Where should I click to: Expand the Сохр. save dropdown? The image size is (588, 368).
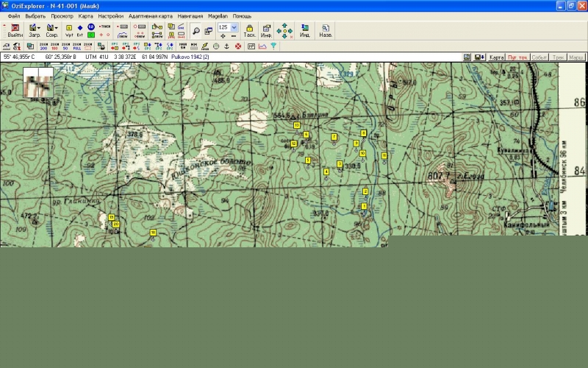tap(57, 28)
